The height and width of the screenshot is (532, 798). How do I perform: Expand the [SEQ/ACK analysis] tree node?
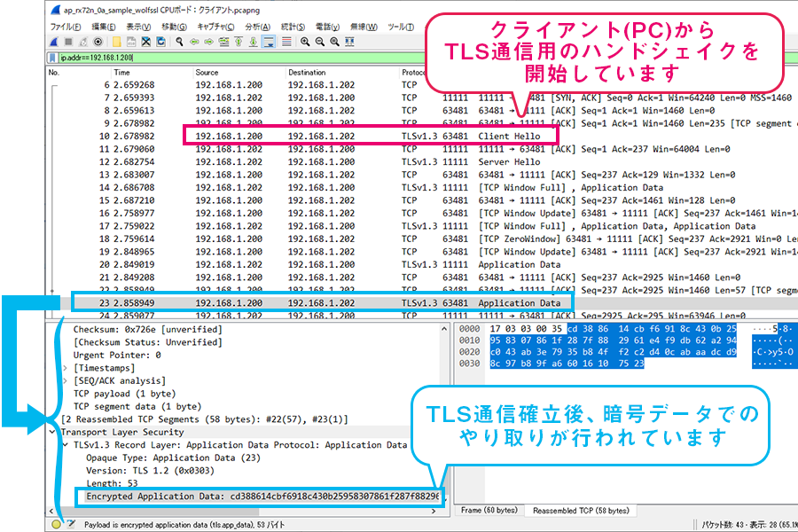[x=65, y=380]
